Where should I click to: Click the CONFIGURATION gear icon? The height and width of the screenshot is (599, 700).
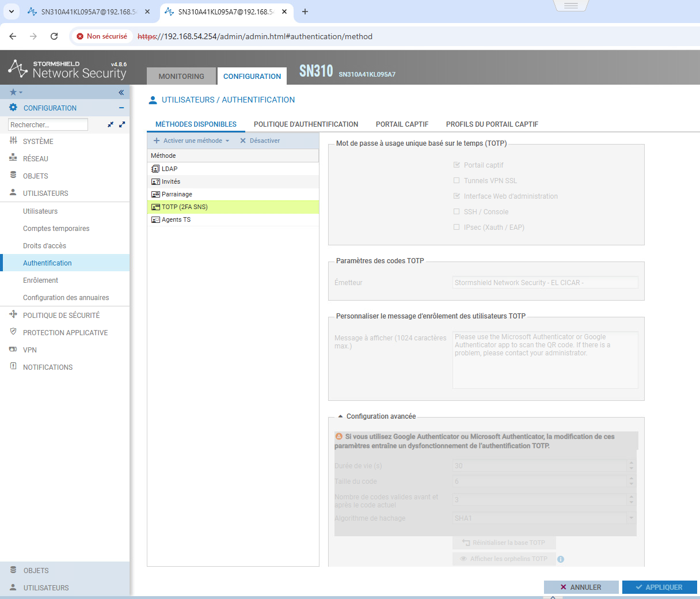(13, 108)
